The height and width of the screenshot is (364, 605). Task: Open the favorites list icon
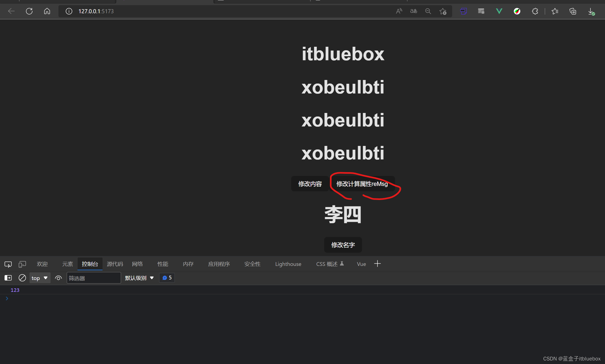tap(555, 11)
